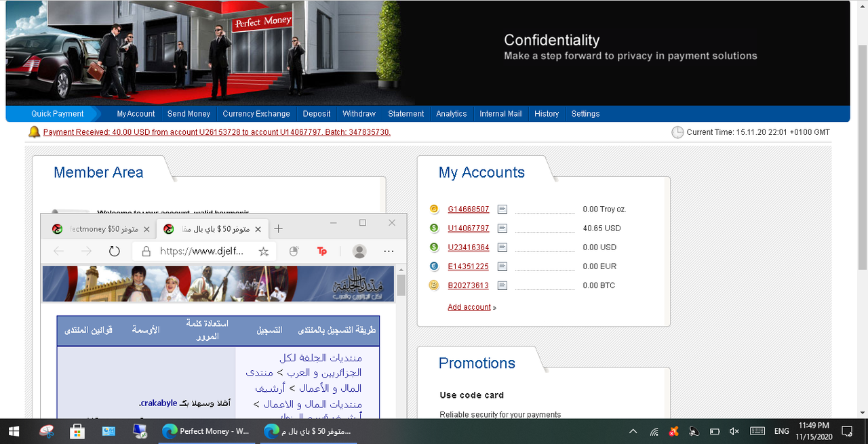Click the notification bell icon
The image size is (868, 444).
click(x=34, y=132)
